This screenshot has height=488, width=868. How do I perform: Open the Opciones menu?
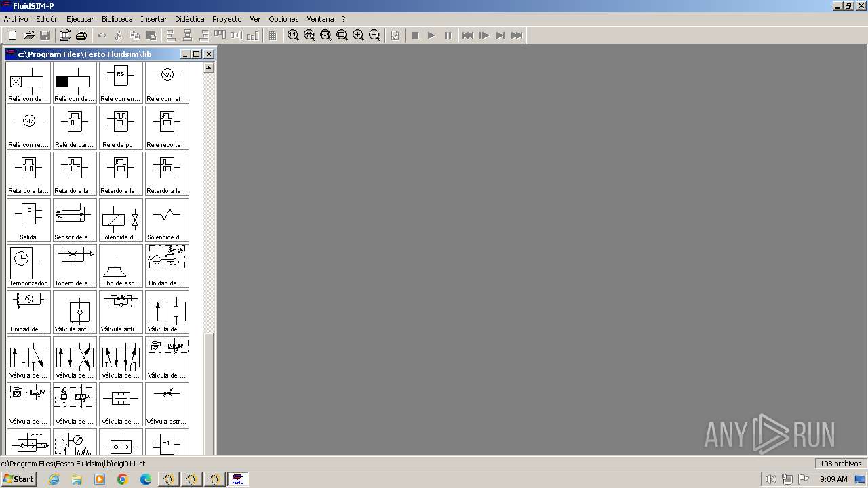(283, 19)
